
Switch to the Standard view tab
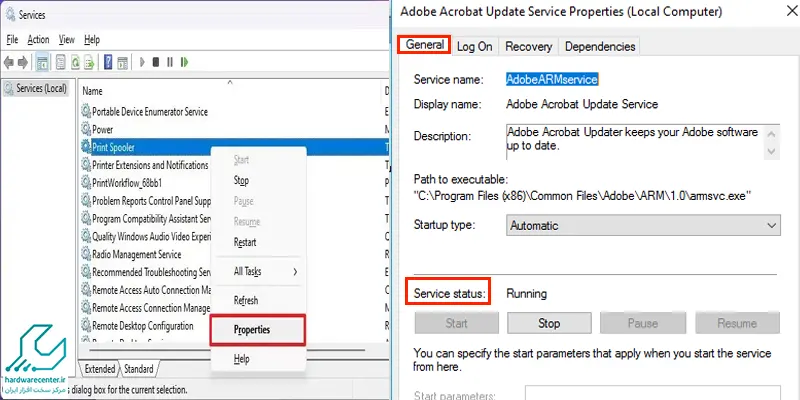click(x=139, y=368)
